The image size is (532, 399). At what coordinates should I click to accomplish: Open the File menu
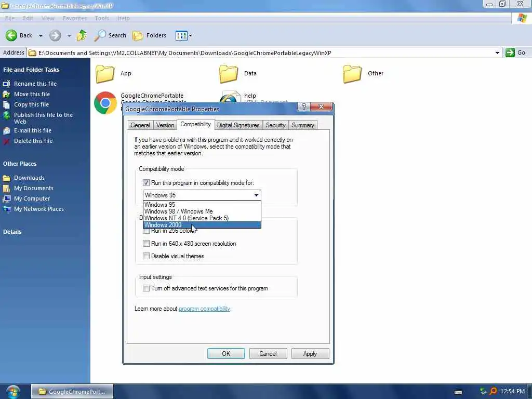(x=10, y=18)
